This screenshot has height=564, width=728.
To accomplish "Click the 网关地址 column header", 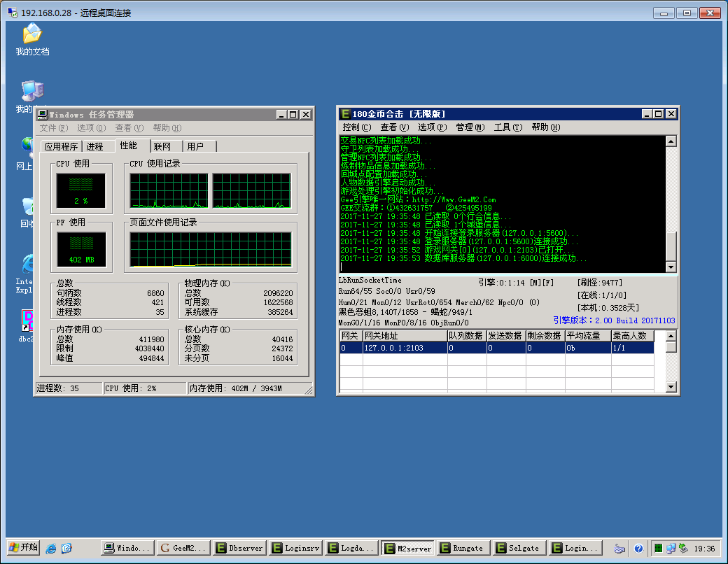I will coord(405,336).
